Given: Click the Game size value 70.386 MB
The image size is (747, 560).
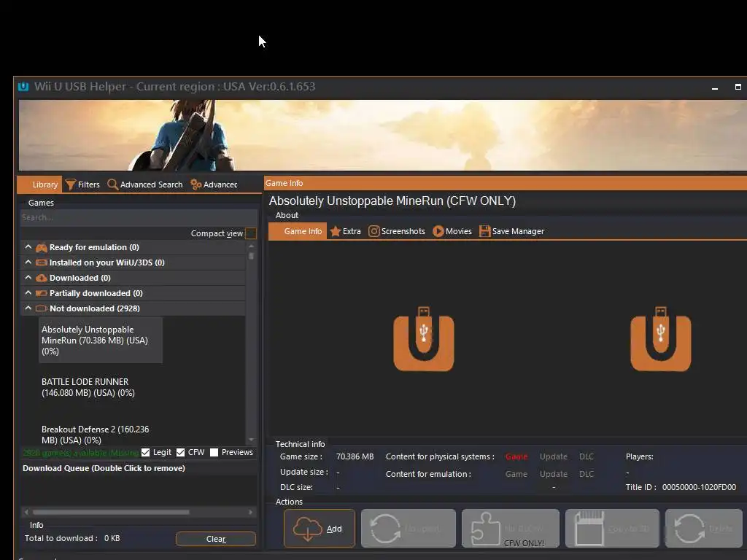Looking at the screenshot, I should coord(355,456).
